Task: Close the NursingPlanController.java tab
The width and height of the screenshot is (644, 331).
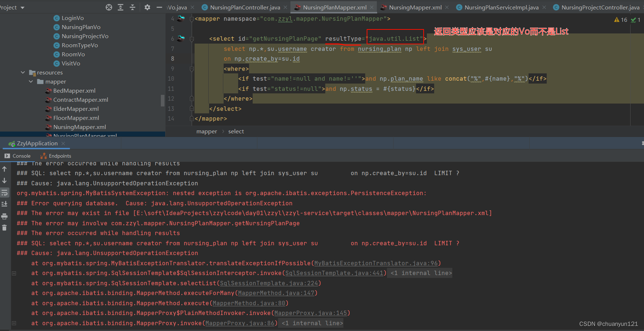Action: (285, 7)
